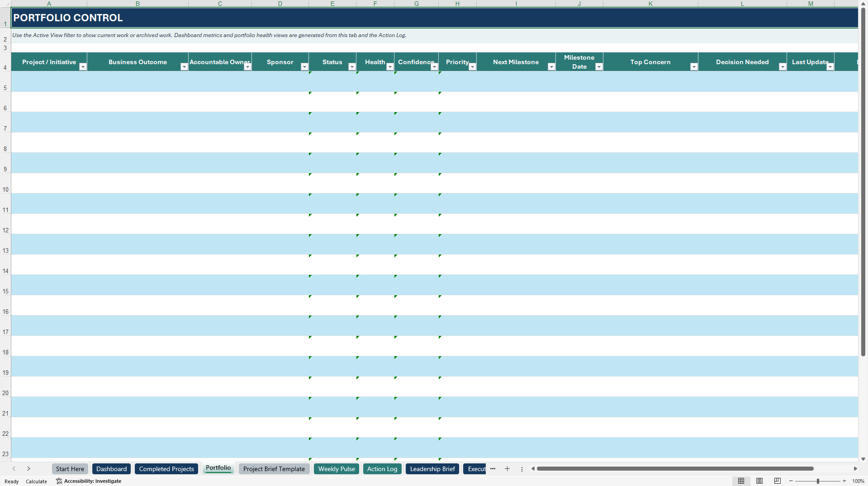Open Health column filter dropdown
Image resolution: width=868 pixels, height=486 pixels.
pyautogui.click(x=390, y=67)
